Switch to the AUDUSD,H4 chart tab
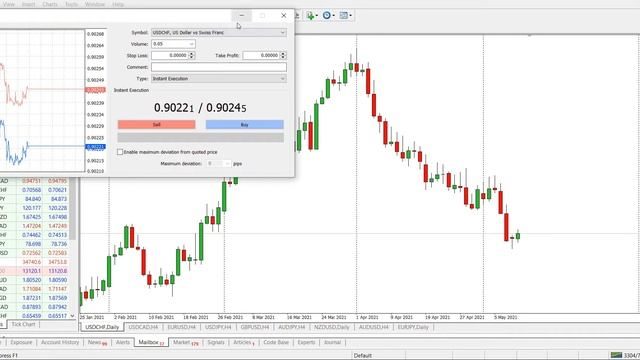 click(x=373, y=327)
